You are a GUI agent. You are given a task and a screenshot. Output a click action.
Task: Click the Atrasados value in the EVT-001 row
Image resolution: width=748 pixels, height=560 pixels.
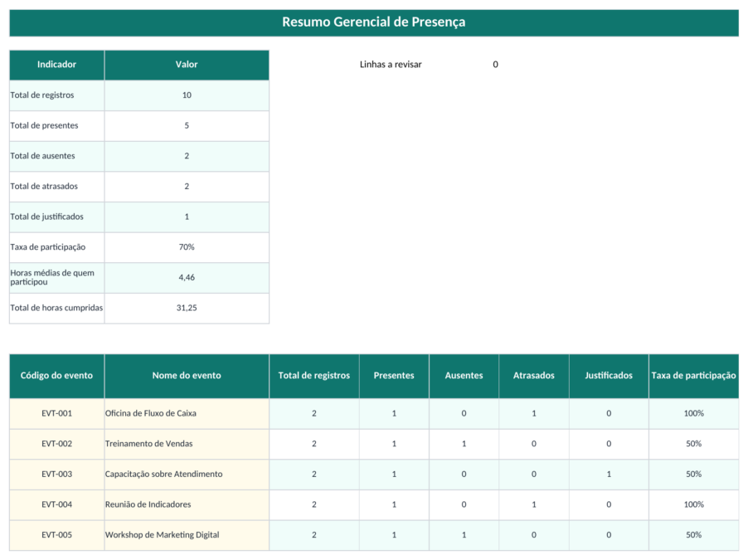534,413
